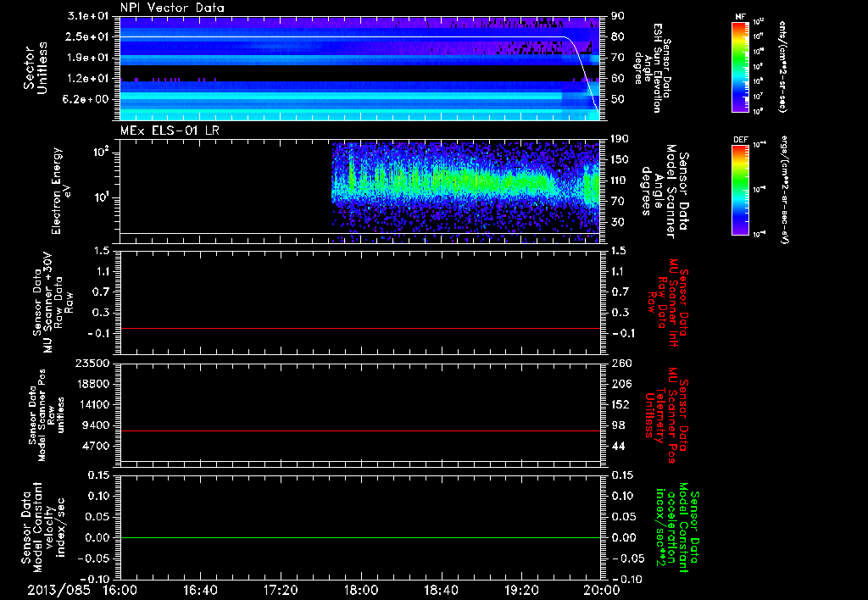Screen dimensions: 868x600
Task: Click the 18:00 time axis label
Action: coord(361,590)
